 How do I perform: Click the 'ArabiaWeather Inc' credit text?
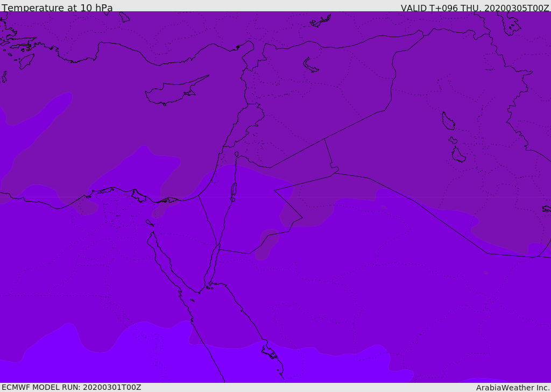click(512, 388)
